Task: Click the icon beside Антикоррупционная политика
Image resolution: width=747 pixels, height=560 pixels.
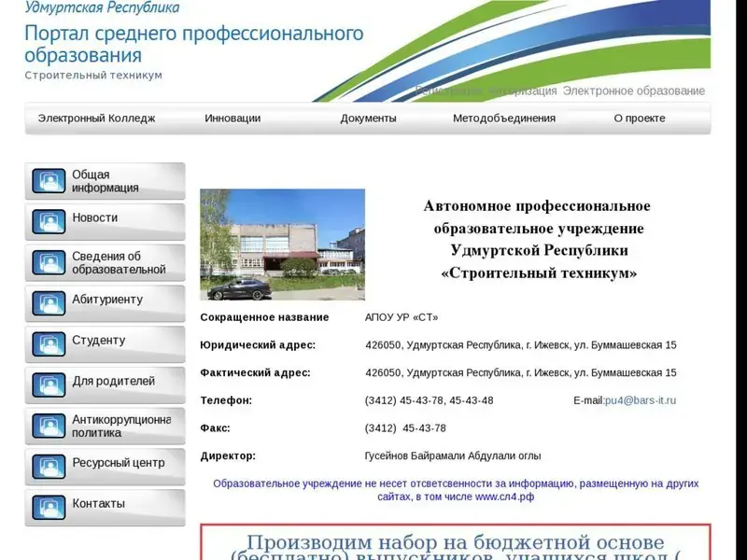Action: click(x=49, y=427)
